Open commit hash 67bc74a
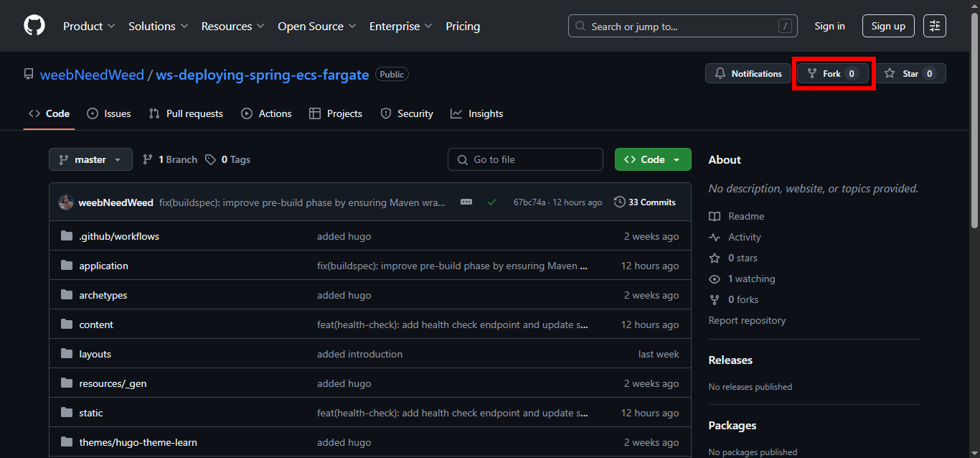This screenshot has width=980, height=458. pos(529,202)
